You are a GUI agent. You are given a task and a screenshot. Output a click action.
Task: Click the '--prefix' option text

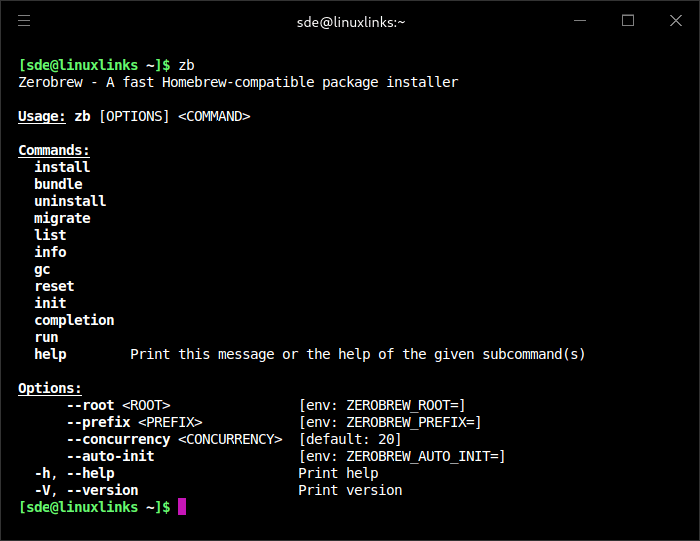click(x=98, y=422)
